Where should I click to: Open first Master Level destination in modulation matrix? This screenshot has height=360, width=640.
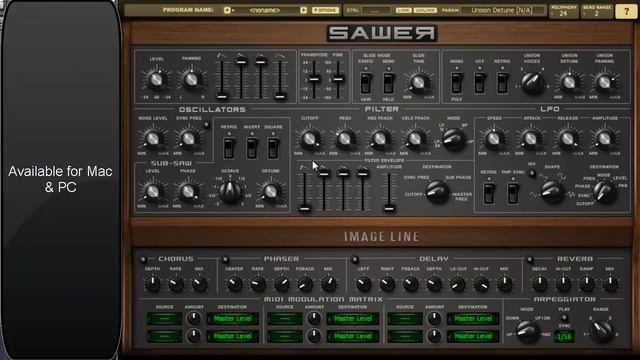click(233, 319)
